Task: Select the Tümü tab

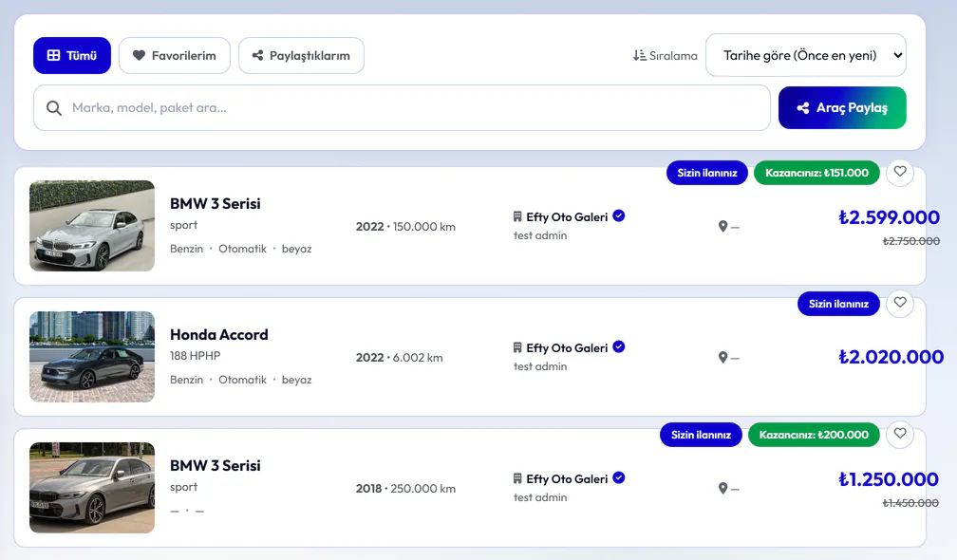Action: [x=72, y=55]
